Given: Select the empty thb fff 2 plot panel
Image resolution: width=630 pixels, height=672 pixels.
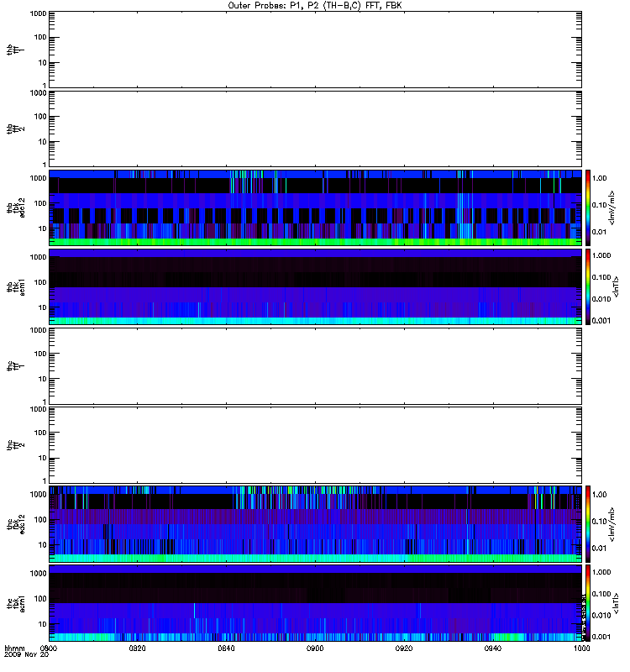Looking at the screenshot, I should (x=315, y=129).
